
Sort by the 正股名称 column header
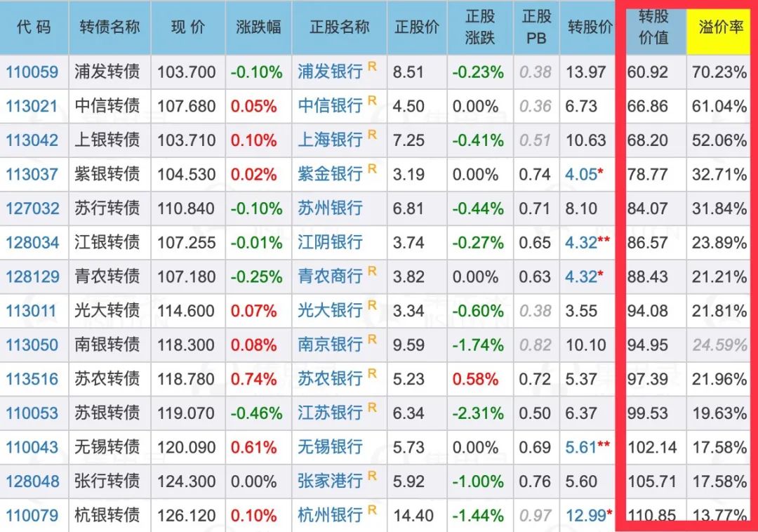pos(340,27)
